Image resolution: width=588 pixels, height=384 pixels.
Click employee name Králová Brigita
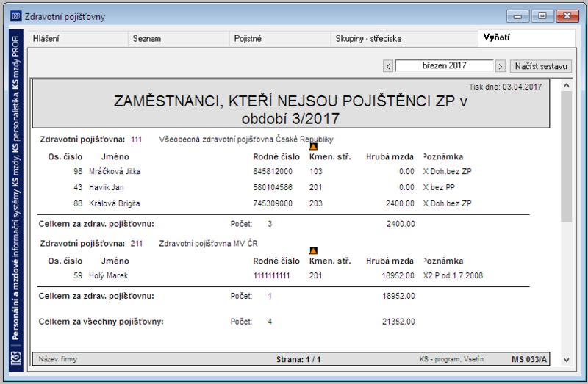115,203
